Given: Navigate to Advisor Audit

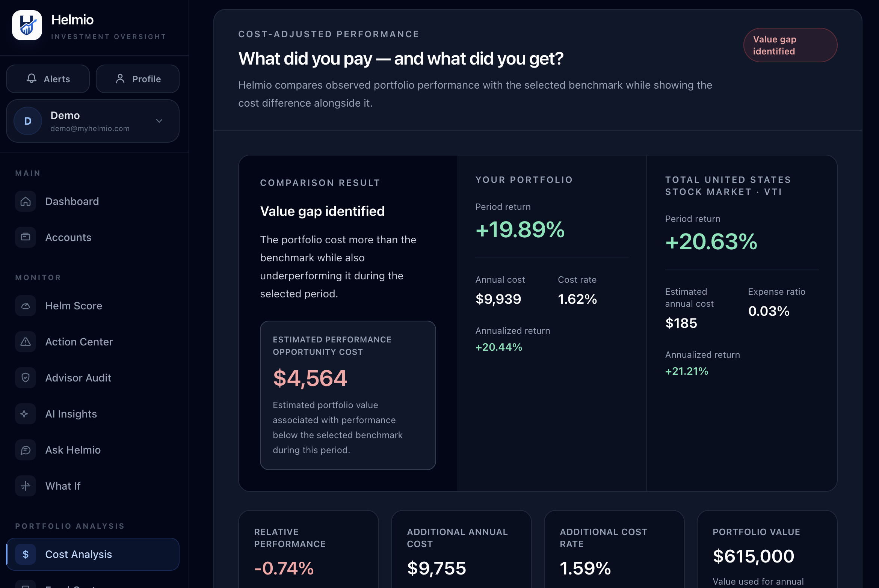Looking at the screenshot, I should pos(93,378).
